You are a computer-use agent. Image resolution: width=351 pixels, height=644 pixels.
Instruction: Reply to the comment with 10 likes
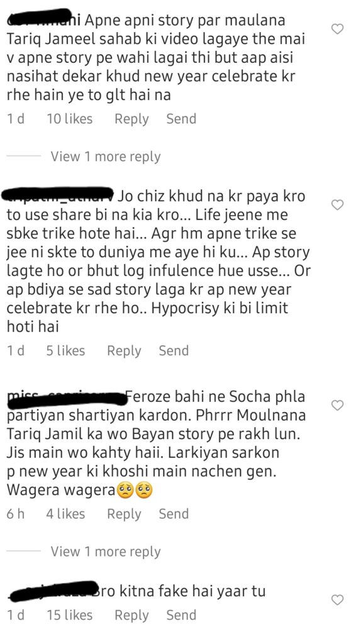(x=131, y=119)
